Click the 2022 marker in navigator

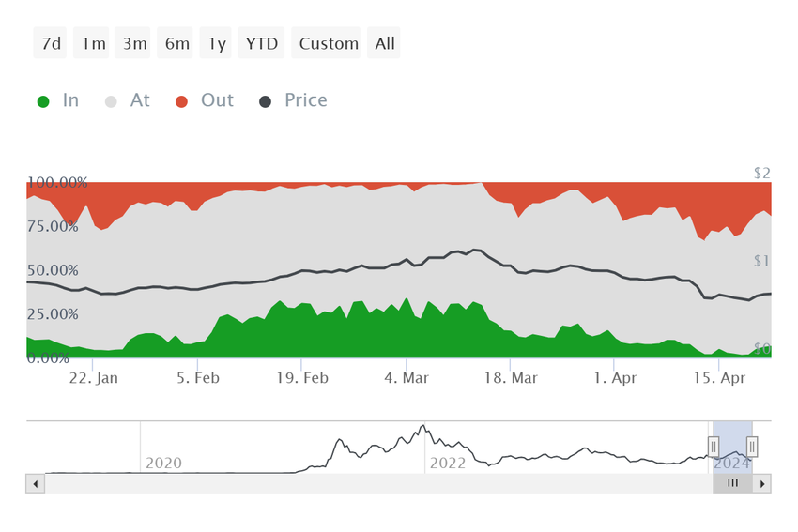point(448,464)
